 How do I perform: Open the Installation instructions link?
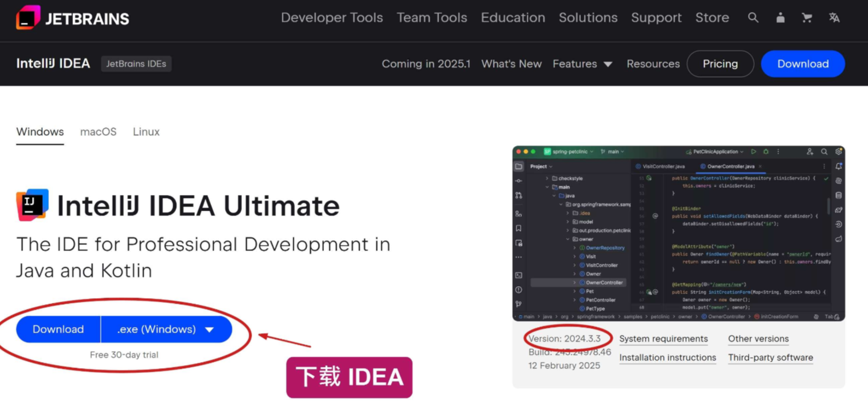pos(668,357)
